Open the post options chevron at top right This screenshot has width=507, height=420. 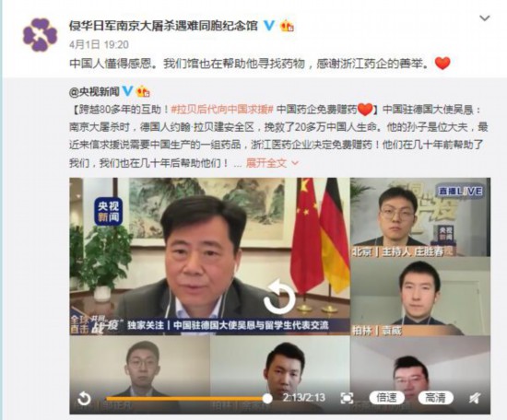484,18
